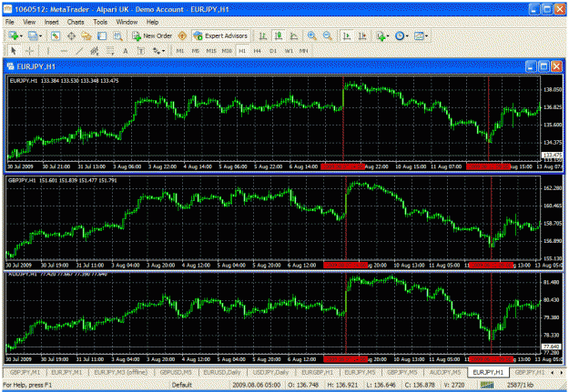
Task: Switch chart to Bar Chart mode
Action: 263,35
